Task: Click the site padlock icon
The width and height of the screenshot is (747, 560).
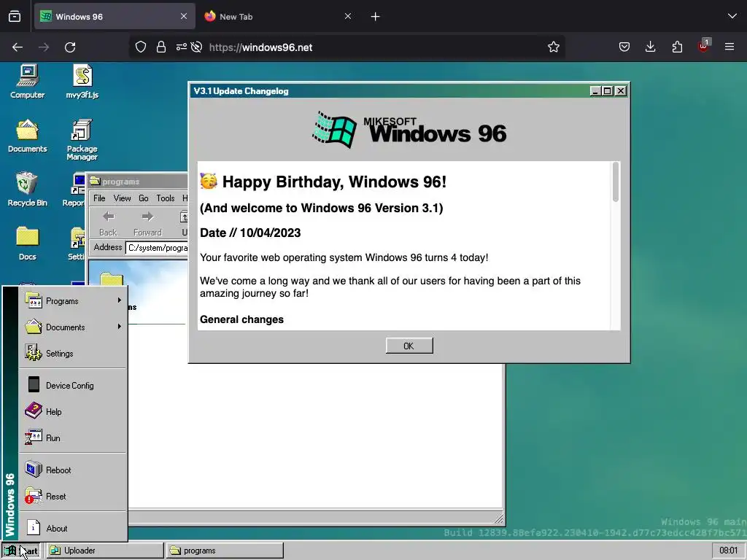Action: point(161,47)
